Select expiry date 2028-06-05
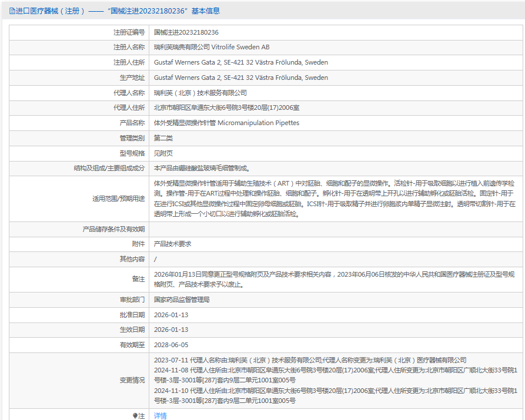Viewport: 525px width, 420px height. pos(171,345)
